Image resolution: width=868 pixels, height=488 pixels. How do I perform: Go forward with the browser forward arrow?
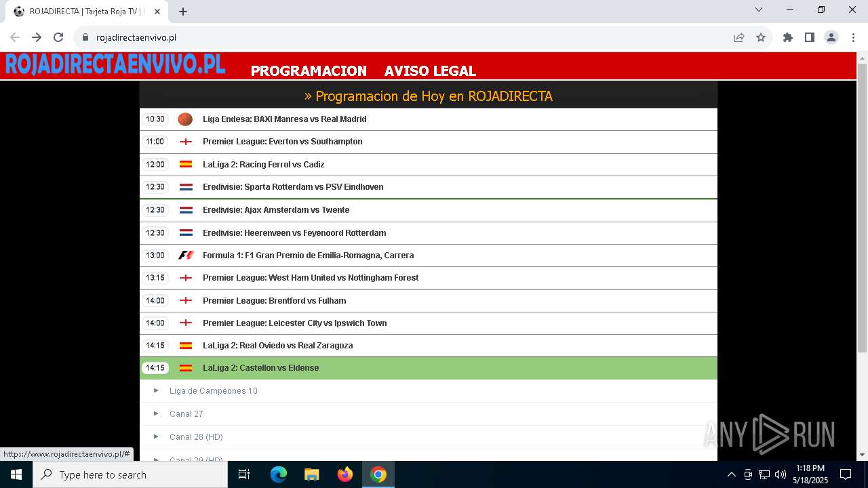point(37,37)
